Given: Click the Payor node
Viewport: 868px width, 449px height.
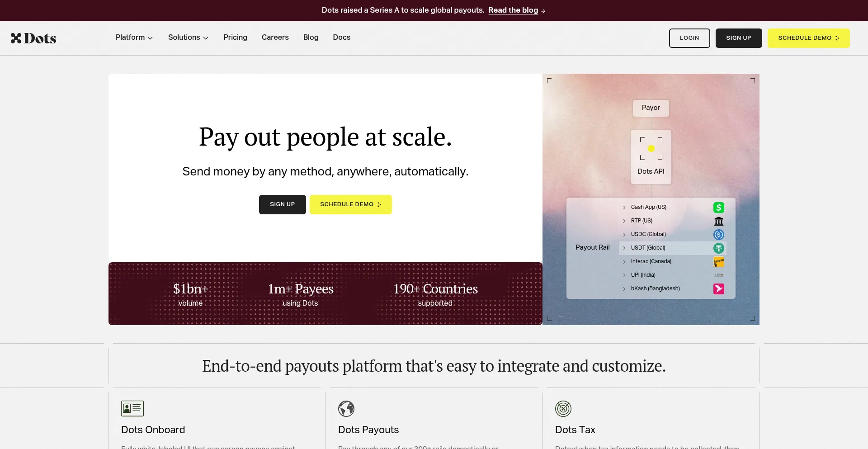Looking at the screenshot, I should coord(651,108).
